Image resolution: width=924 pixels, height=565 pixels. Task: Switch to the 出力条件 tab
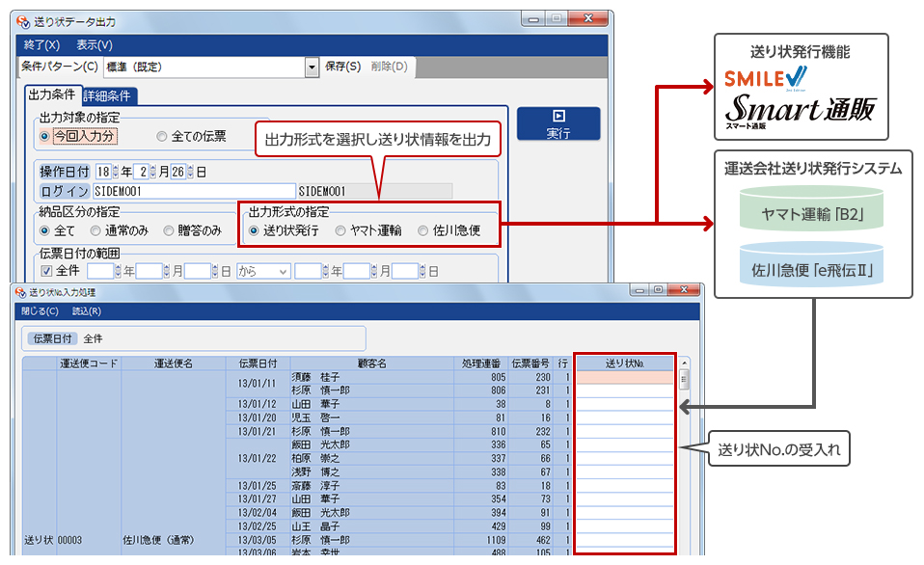[52, 94]
